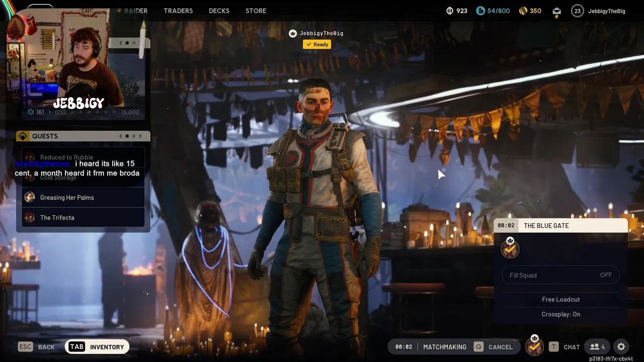This screenshot has width=644, height=362.
Task: Select second page dot in QUESTS header
Action: point(133,136)
